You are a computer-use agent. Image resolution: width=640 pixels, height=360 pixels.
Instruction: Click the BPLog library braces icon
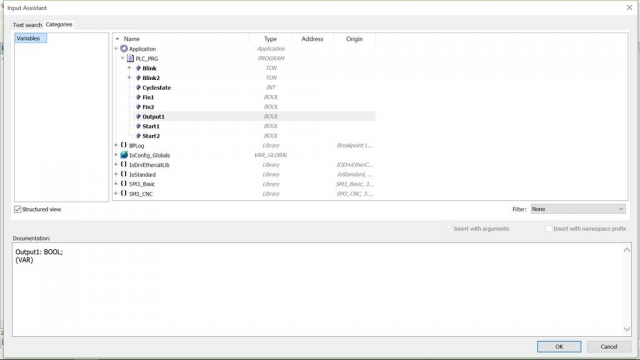pos(124,145)
